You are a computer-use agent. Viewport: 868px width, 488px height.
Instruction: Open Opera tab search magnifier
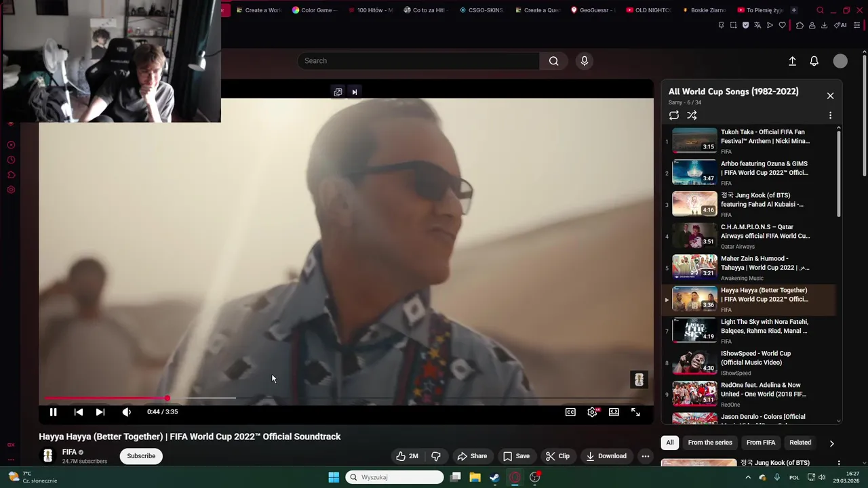tap(820, 10)
